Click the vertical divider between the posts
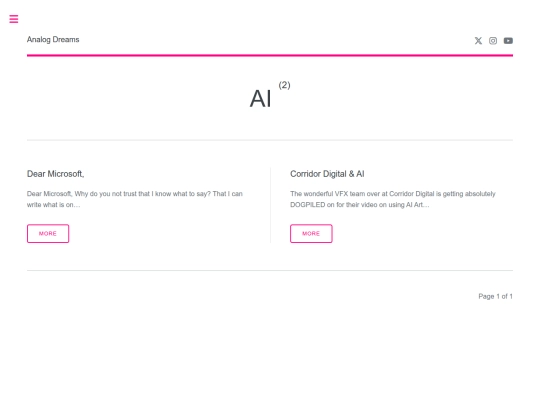Screen dimensions: 540x405 270,205
